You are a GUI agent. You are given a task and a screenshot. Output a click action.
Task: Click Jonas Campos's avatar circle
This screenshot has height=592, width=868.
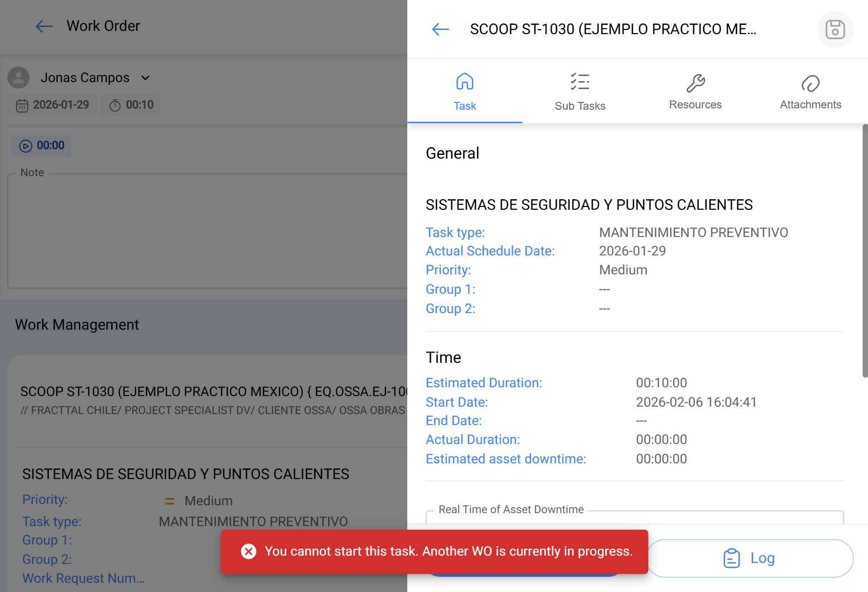click(18, 77)
